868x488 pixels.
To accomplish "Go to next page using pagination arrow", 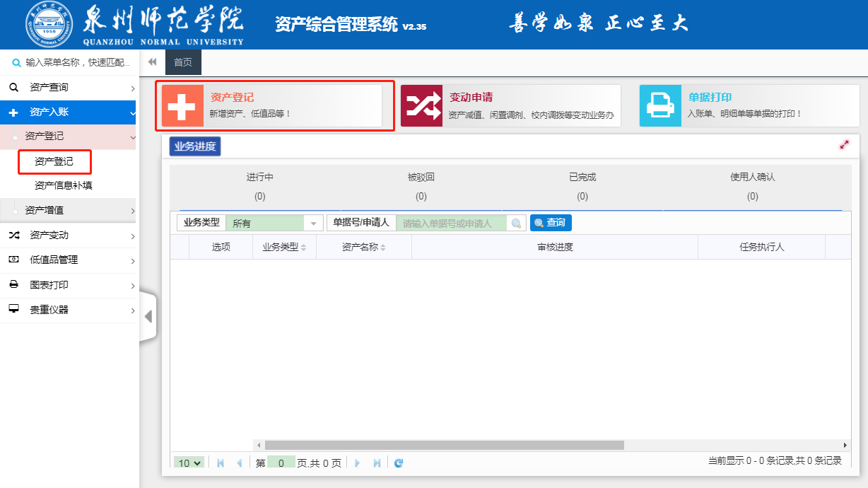I will pos(357,463).
